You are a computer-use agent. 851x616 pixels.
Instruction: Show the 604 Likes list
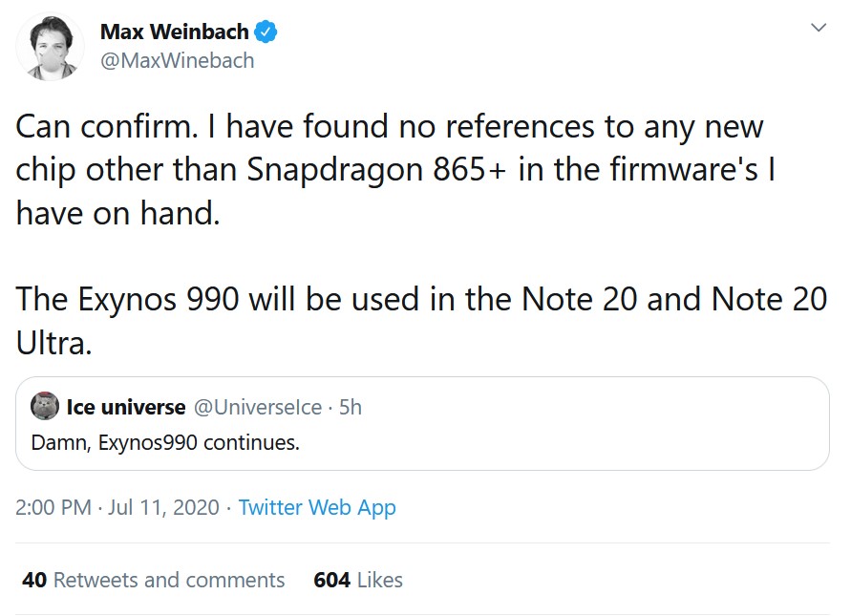(x=358, y=580)
